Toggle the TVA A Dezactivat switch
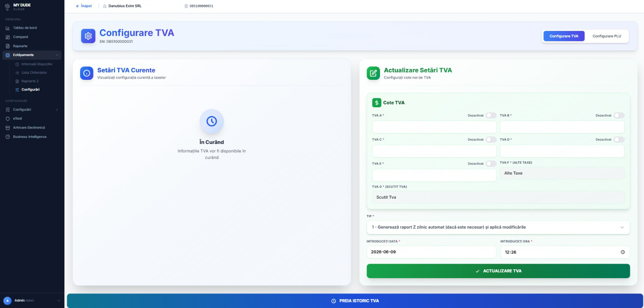 [x=491, y=115]
